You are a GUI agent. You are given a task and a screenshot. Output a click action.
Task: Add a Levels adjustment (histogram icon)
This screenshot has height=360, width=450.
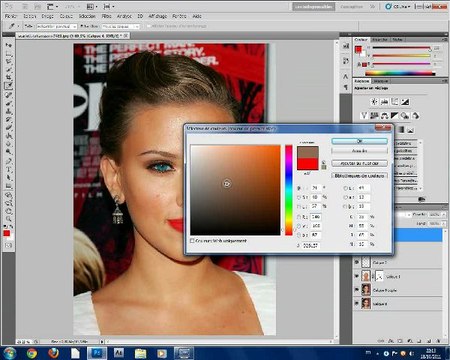384,102
